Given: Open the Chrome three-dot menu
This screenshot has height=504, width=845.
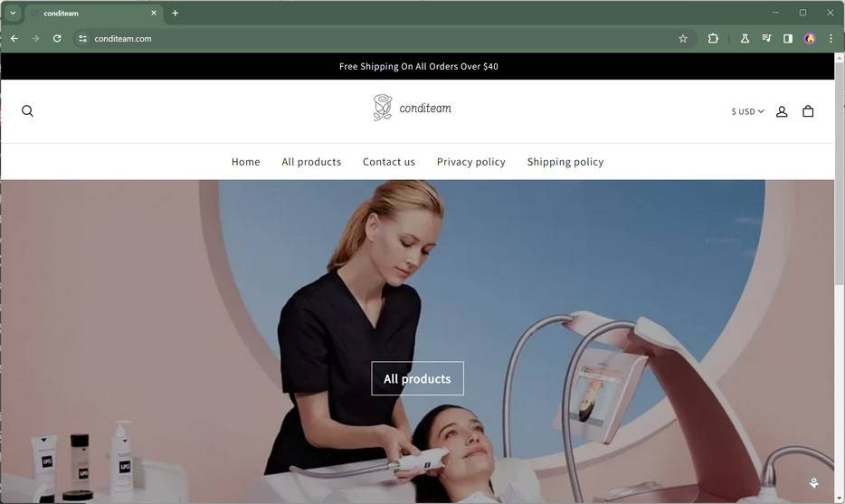Looking at the screenshot, I should (x=831, y=38).
